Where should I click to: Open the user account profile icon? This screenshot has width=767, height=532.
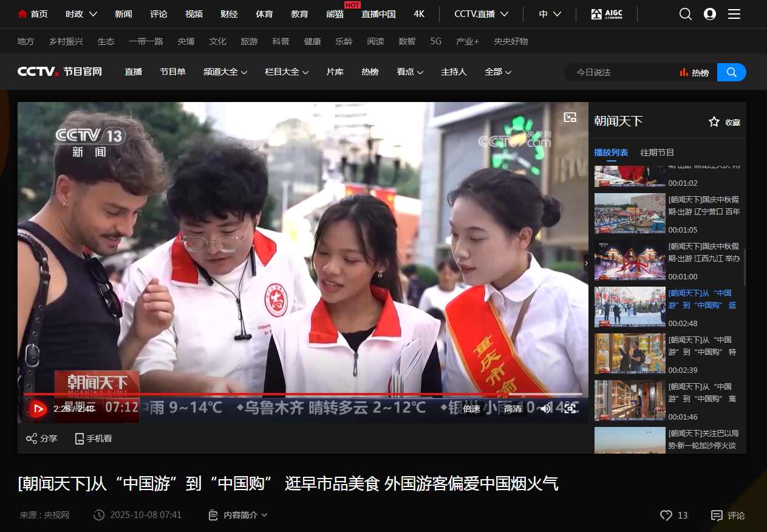[x=710, y=14]
